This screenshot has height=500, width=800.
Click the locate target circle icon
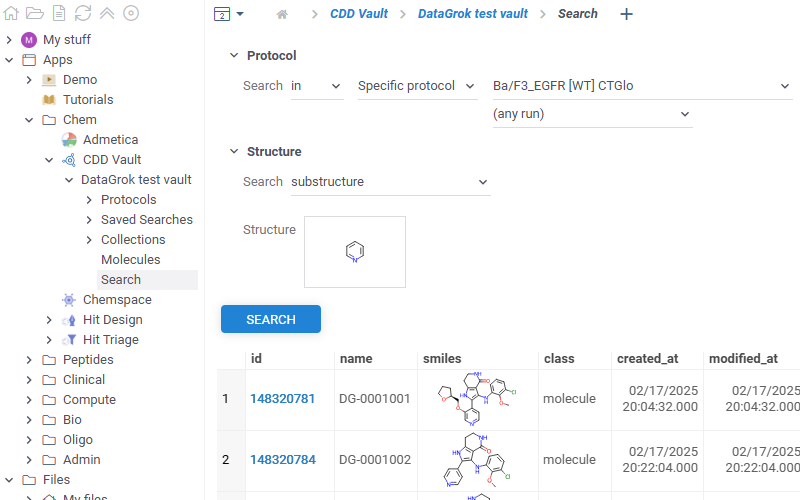[x=131, y=13]
